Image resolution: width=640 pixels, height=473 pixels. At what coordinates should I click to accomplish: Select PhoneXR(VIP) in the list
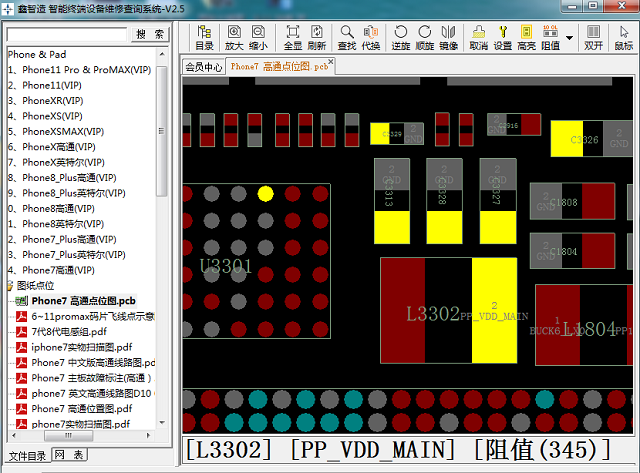(x=46, y=100)
